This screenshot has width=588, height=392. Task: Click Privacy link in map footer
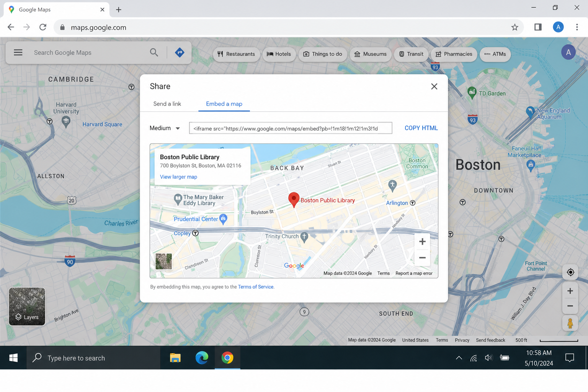(x=462, y=340)
